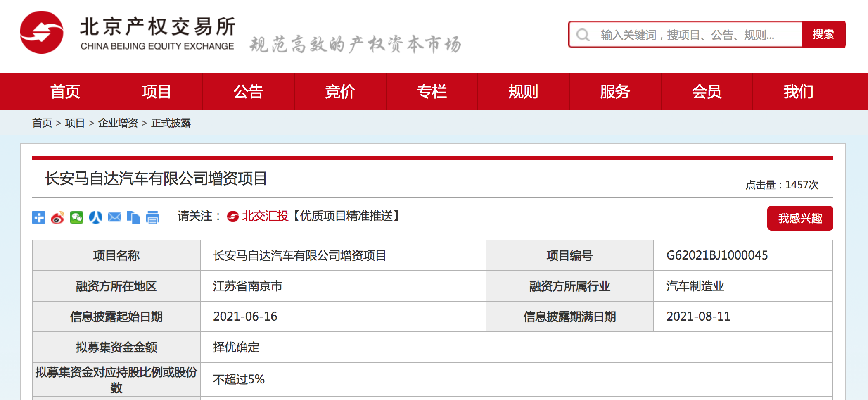The width and height of the screenshot is (868, 400).
Task: Click the 不超过5% share ratio cell
Action: pyautogui.click(x=516, y=379)
